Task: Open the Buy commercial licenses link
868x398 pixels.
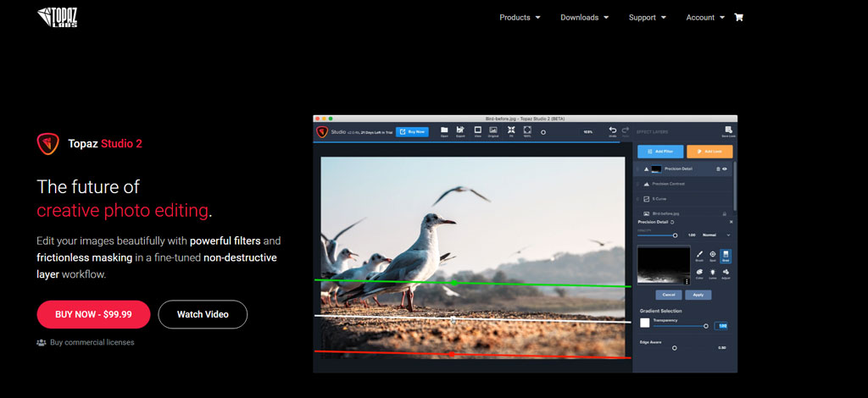Action: [92, 342]
